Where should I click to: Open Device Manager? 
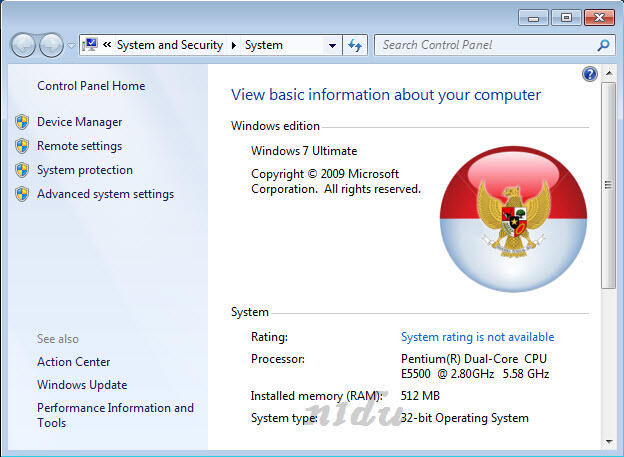click(x=80, y=122)
